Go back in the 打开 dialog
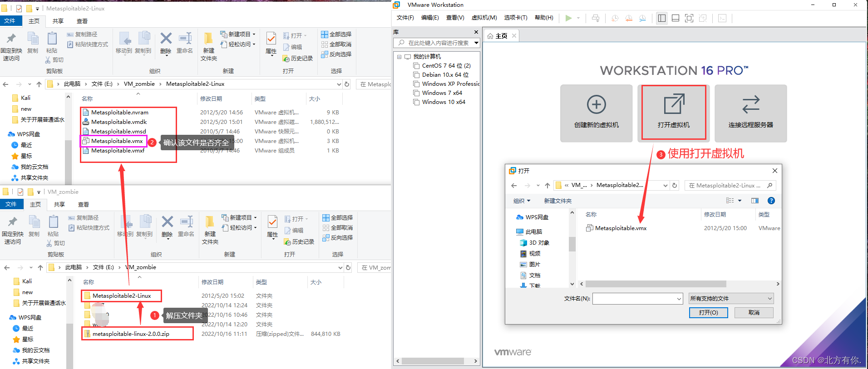Viewport: 868px width, 369px height. pyautogui.click(x=514, y=186)
